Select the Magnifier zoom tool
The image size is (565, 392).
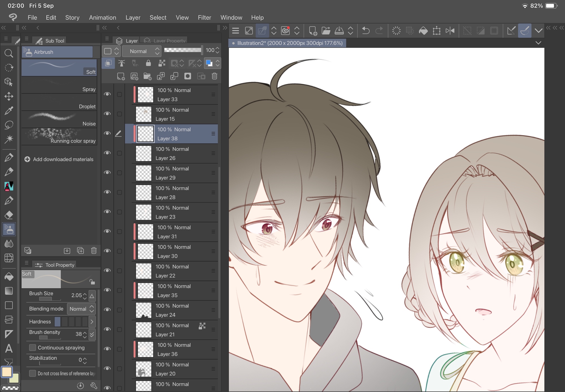pos(9,53)
